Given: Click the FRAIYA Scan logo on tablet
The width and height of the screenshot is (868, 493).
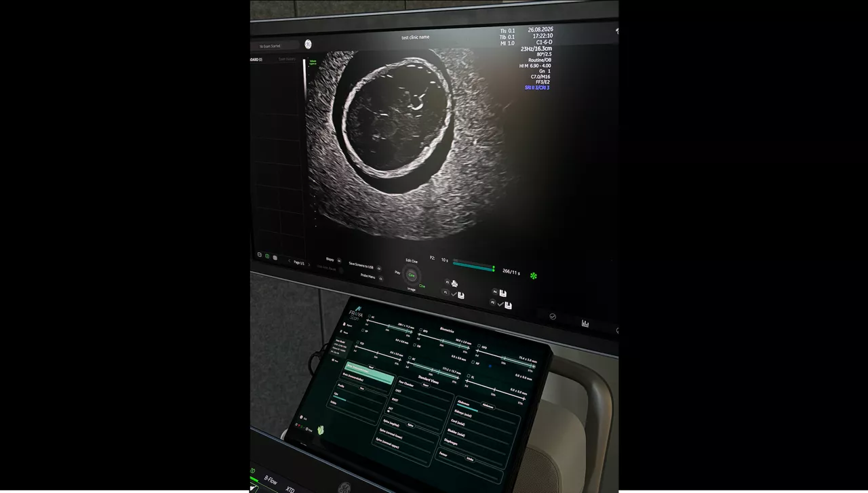Looking at the screenshot, I should (357, 312).
